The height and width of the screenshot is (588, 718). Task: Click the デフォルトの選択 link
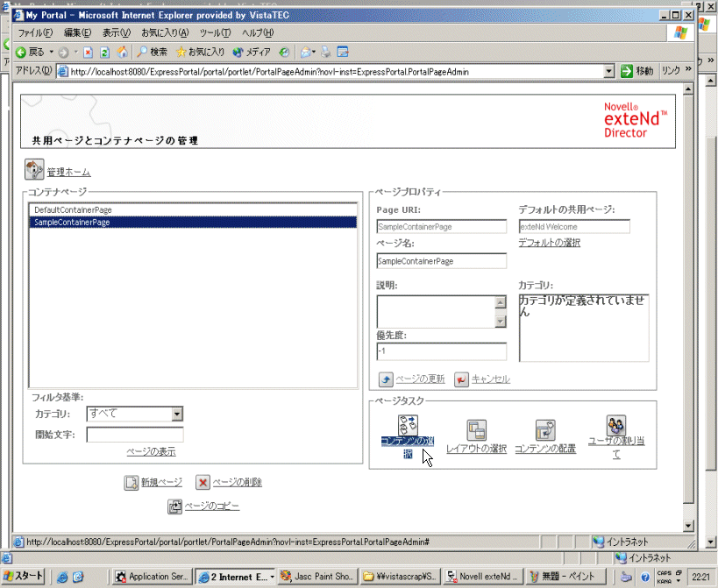pyautogui.click(x=549, y=243)
